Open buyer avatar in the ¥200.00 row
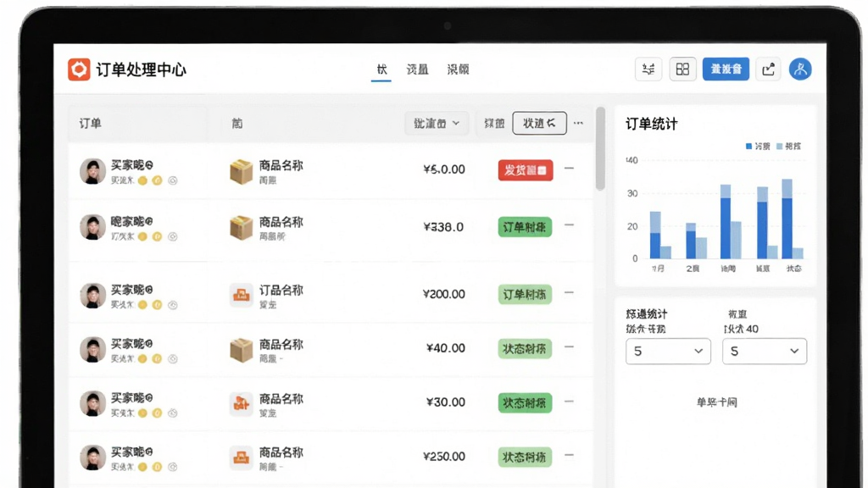This screenshot has width=868, height=488. coord(92,296)
